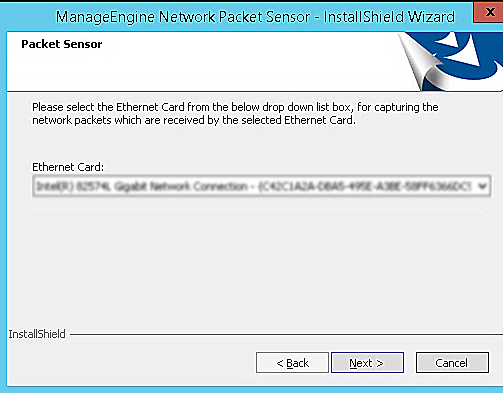Click the Ethernet Card: label
The width and height of the screenshot is (503, 393).
[x=68, y=167]
